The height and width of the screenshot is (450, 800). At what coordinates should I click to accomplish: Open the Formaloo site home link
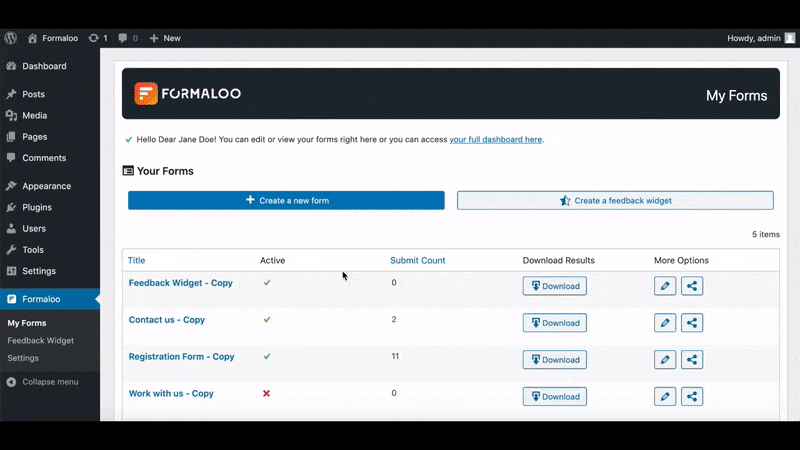53,38
